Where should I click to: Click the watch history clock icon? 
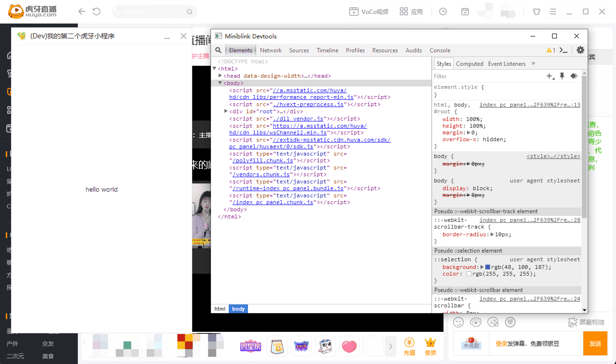pos(443,12)
